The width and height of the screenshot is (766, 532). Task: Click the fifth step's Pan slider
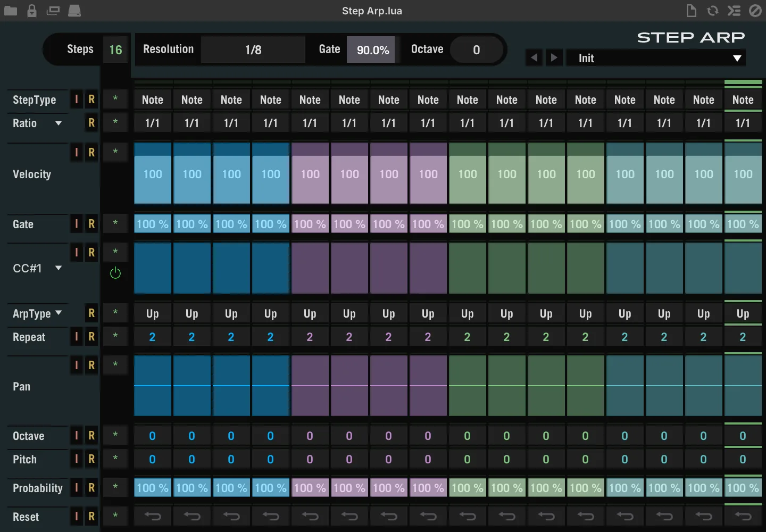[310, 386]
